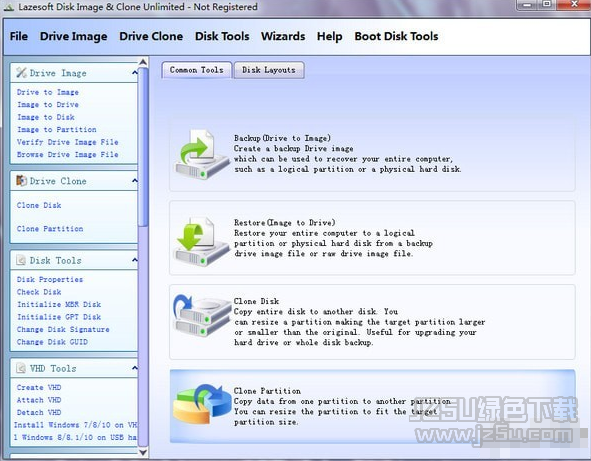Click the Backup green arrow drive icon
This screenshot has height=461, width=591.
click(x=202, y=155)
